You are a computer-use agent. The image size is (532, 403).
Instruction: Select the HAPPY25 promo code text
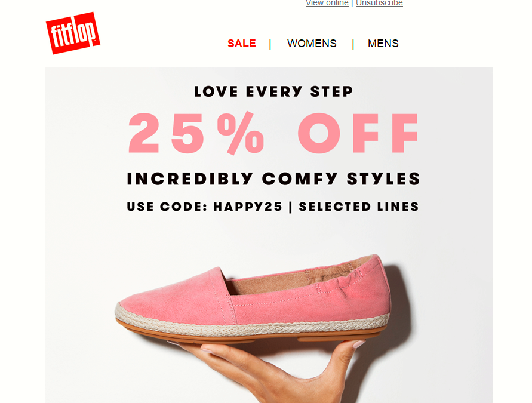point(248,207)
